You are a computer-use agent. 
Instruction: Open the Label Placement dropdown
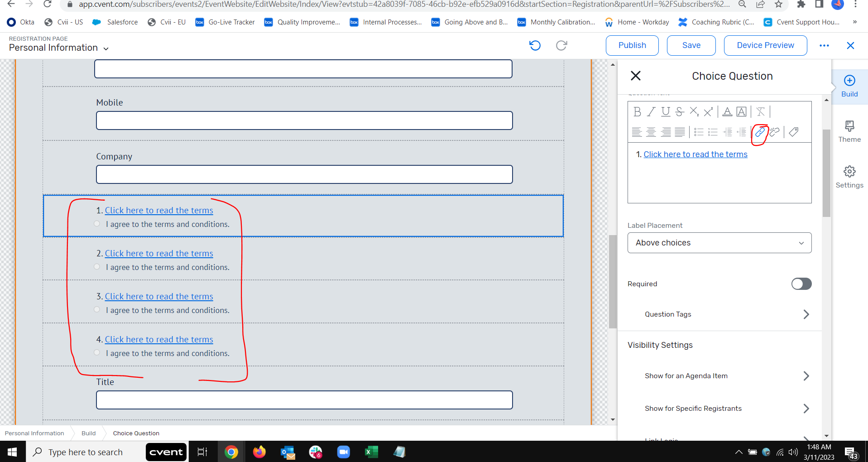[719, 243]
